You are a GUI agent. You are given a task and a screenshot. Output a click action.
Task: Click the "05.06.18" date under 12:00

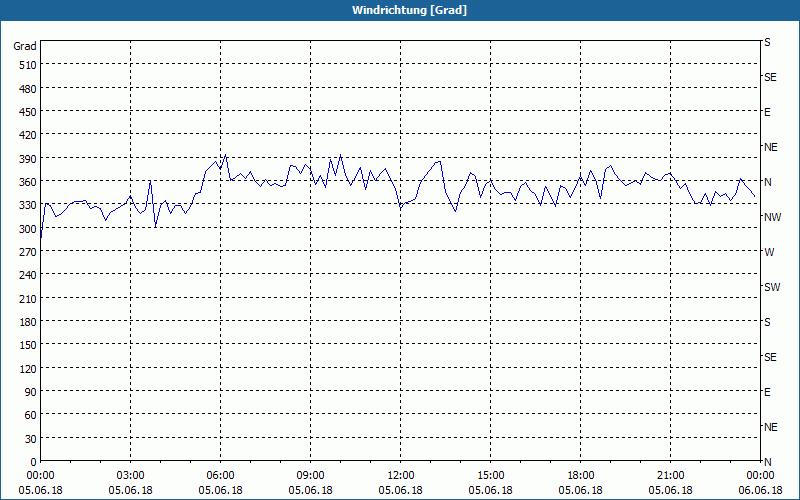point(401,490)
